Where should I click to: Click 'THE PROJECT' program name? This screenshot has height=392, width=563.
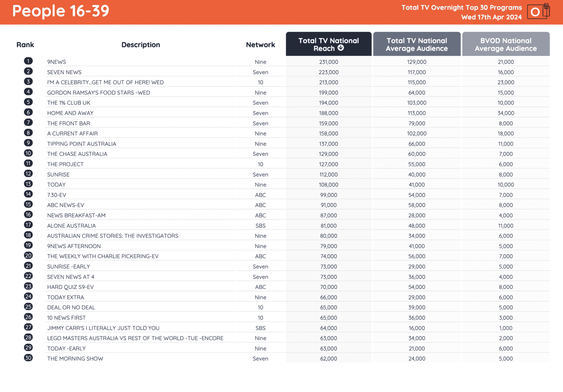(x=65, y=164)
